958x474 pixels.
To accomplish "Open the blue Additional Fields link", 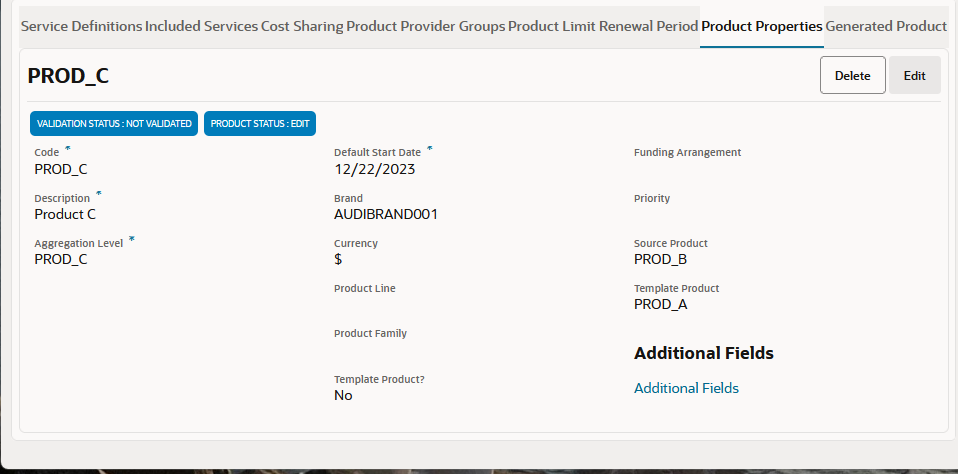I will point(686,388).
